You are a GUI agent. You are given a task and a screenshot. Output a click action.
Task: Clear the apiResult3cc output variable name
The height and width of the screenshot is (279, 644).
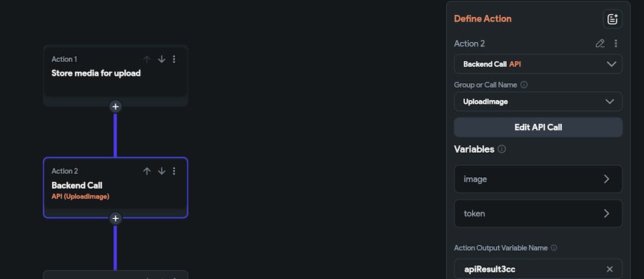click(610, 269)
